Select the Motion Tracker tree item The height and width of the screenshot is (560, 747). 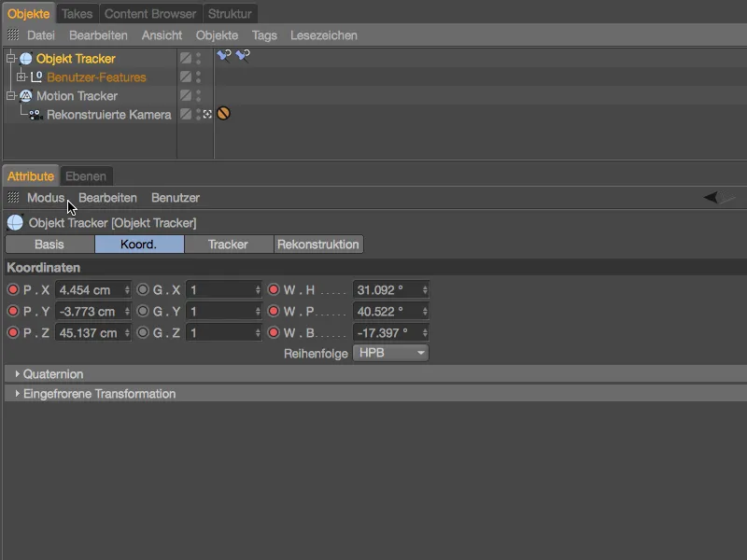(77, 96)
